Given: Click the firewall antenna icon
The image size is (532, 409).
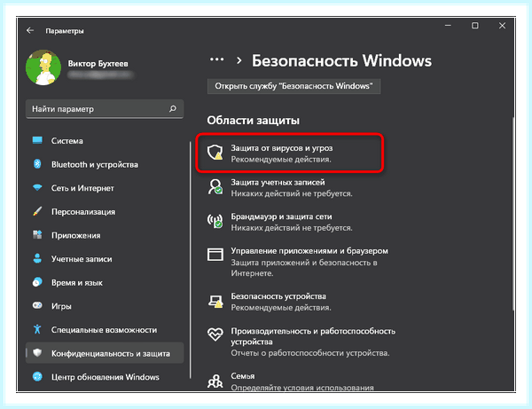Looking at the screenshot, I should [215, 221].
